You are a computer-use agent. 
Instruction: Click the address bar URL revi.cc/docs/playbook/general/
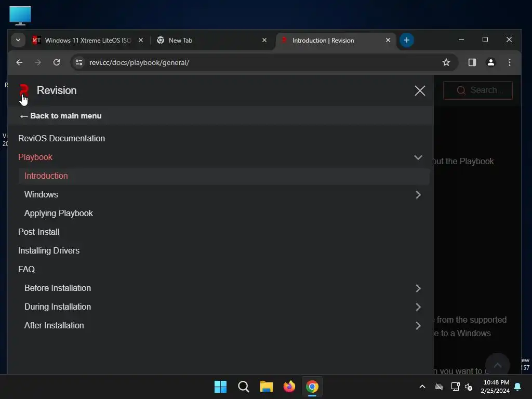pyautogui.click(x=139, y=62)
